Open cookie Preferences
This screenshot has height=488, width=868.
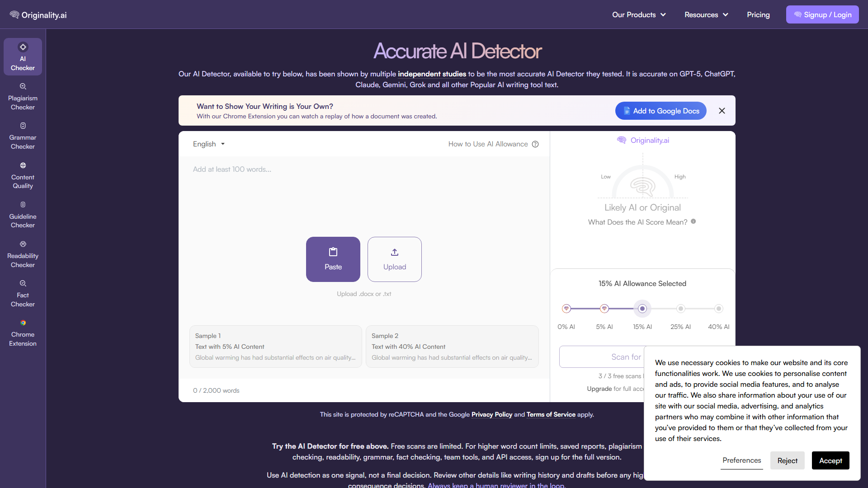pyautogui.click(x=741, y=460)
